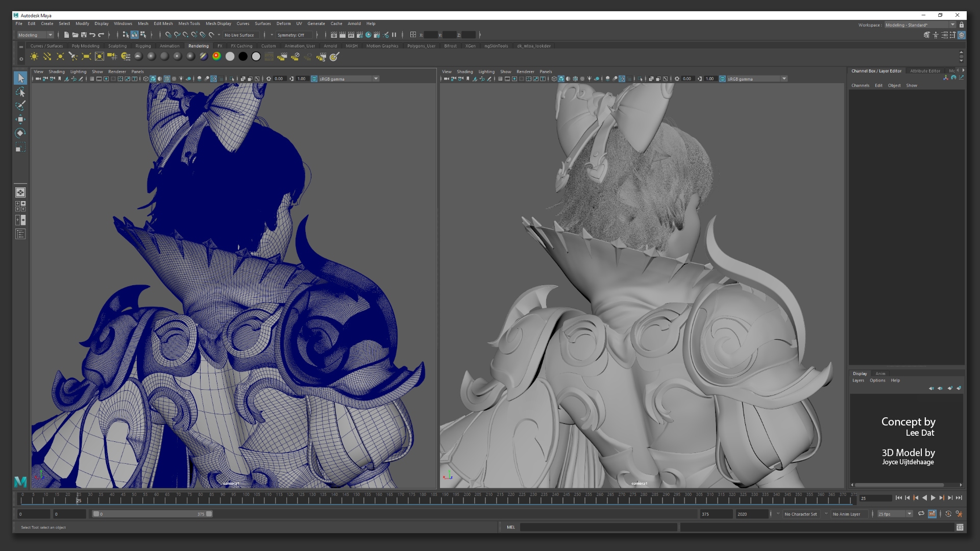The width and height of the screenshot is (980, 551).
Task: Activate the Rotate tool in toolbox
Action: click(x=20, y=133)
